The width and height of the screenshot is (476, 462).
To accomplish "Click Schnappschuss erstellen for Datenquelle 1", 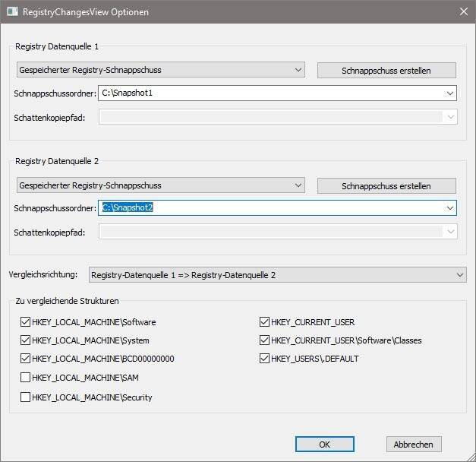I will coord(386,71).
